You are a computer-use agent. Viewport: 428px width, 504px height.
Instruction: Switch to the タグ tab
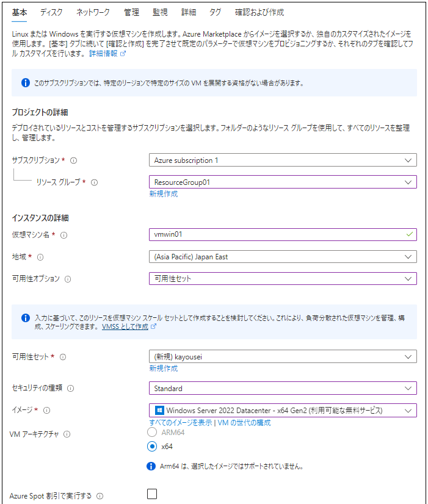215,13
